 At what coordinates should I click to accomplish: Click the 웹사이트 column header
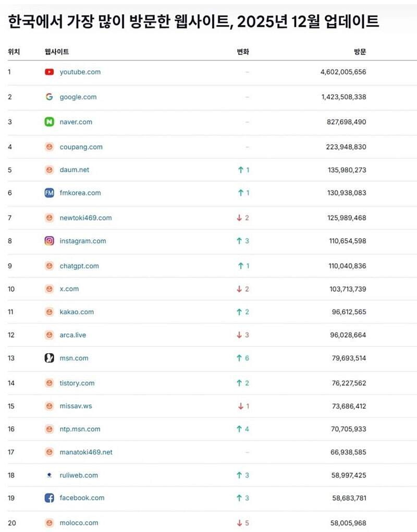point(57,52)
